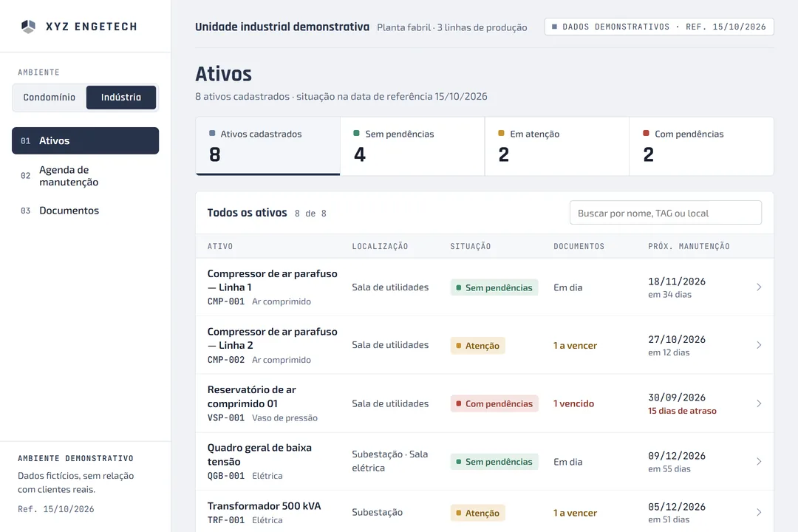
Task: Click Sem pendências badge on CMP-001 row
Action: point(494,287)
